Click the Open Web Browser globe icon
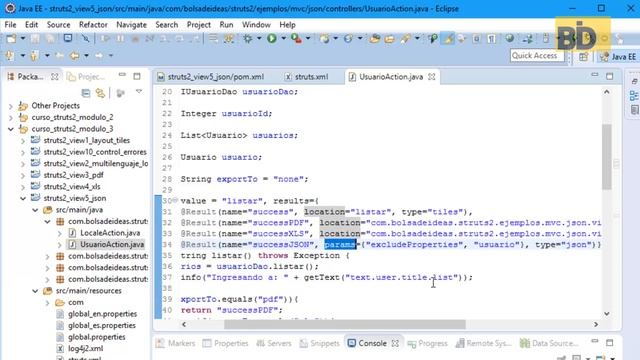This screenshot has width=640, height=360. [x=509, y=38]
